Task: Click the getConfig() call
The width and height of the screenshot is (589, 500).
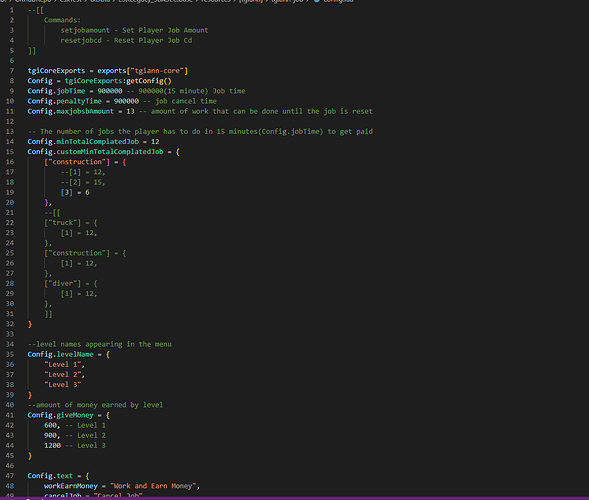Action: (x=149, y=81)
